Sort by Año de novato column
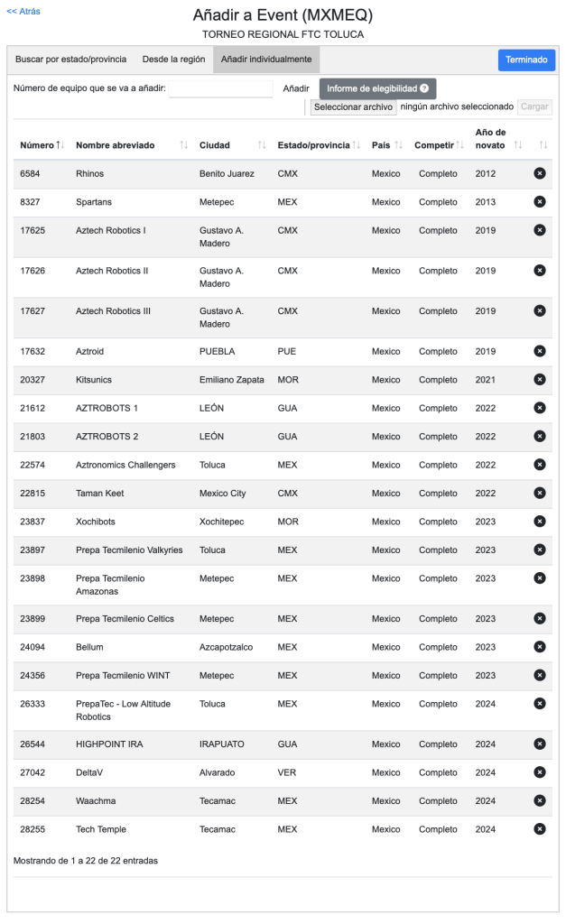 (x=498, y=139)
